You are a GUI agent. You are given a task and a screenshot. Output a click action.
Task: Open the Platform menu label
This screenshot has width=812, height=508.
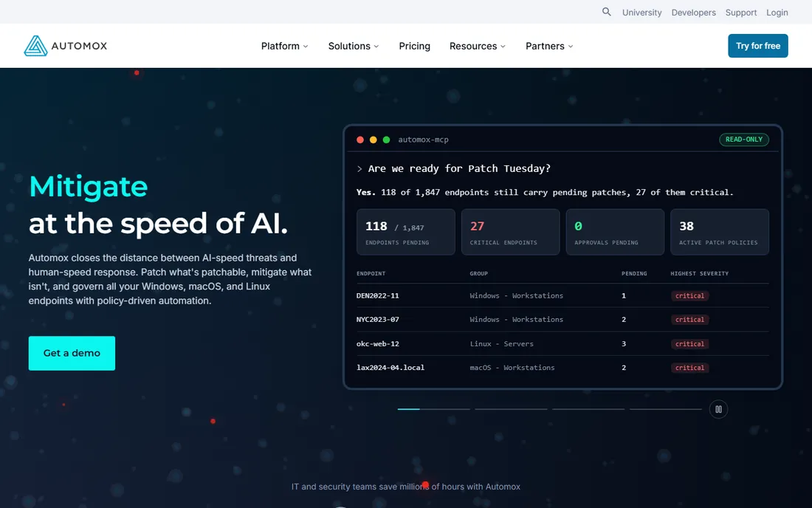[281, 46]
